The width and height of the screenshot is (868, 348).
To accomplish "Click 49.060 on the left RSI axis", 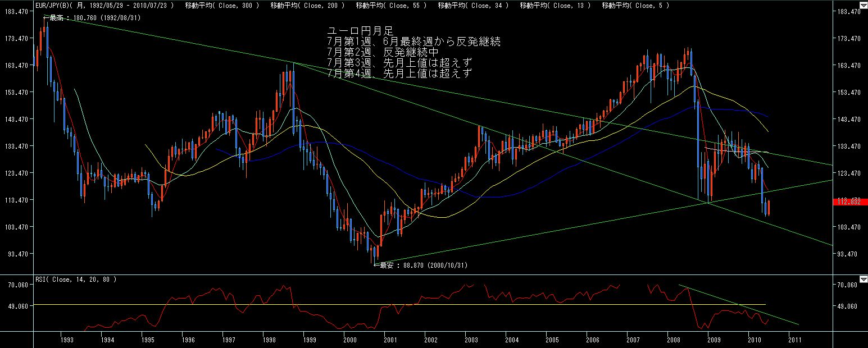I will (x=17, y=307).
